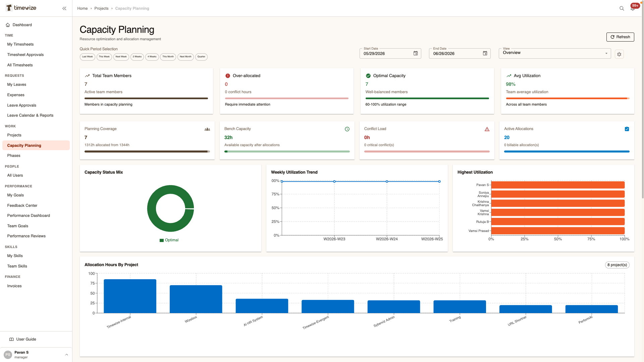Toggle the Active Allocations checkbox icon

point(627,129)
